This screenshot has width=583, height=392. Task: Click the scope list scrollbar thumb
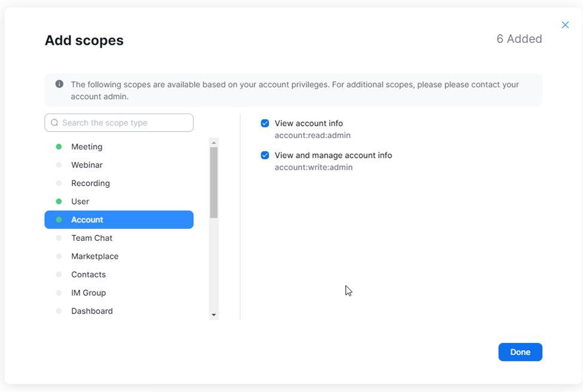214,182
